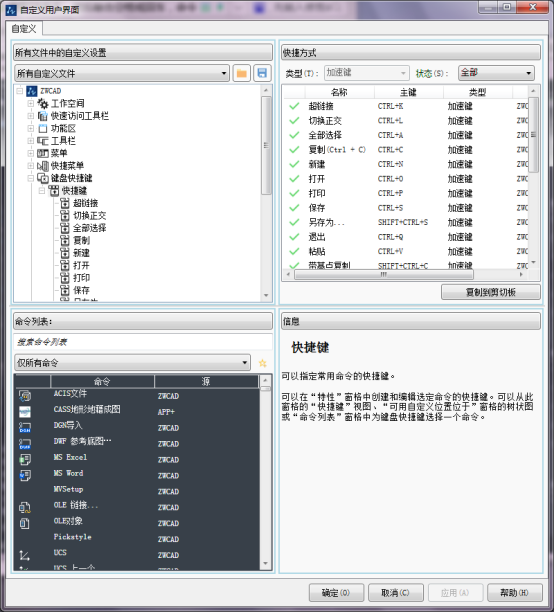The width and height of the screenshot is (554, 612).
Task: Expand the 工作空间 tree node
Action: (x=30, y=103)
